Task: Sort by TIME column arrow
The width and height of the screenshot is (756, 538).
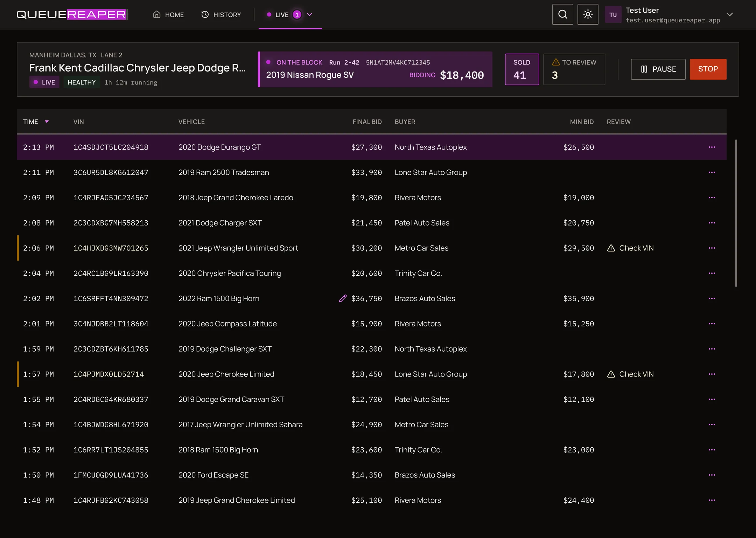Action: point(47,122)
